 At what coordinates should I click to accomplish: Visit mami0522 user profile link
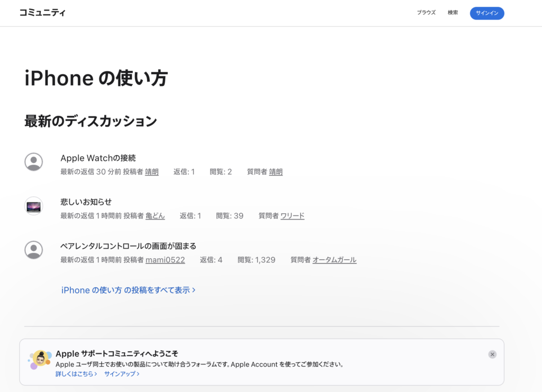[165, 260]
